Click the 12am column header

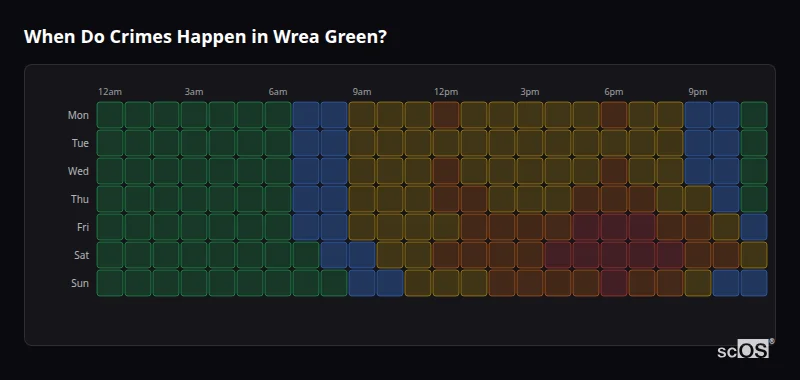pyautogui.click(x=110, y=92)
